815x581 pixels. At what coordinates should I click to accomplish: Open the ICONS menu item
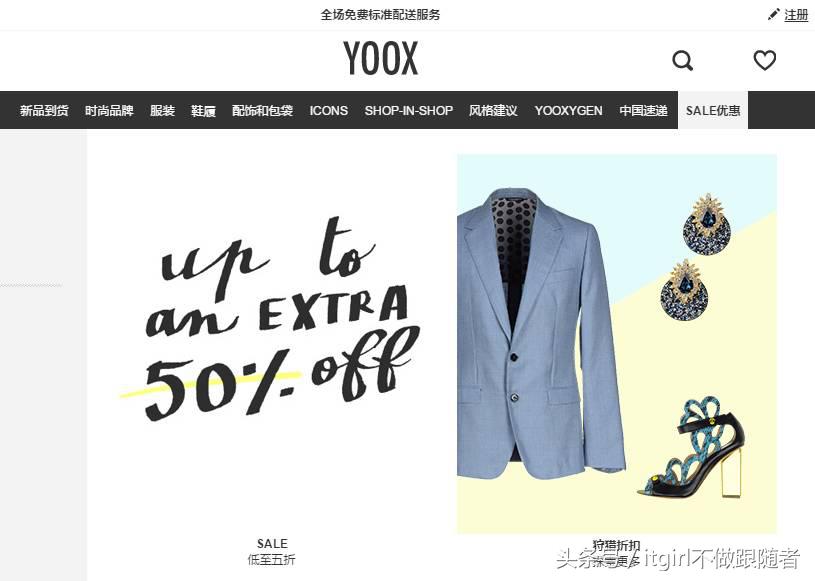[x=328, y=111]
